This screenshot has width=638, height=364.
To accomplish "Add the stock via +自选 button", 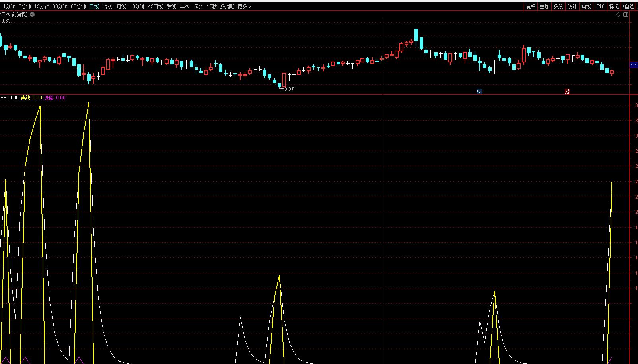I will point(628,6).
